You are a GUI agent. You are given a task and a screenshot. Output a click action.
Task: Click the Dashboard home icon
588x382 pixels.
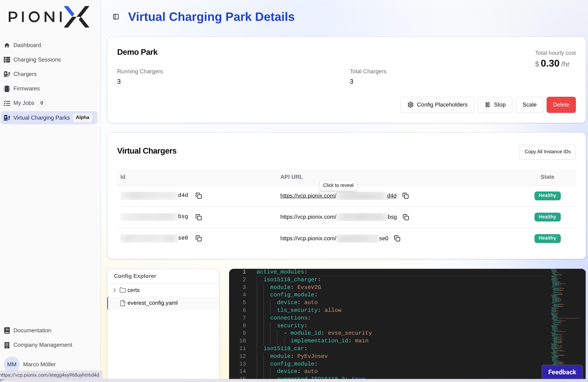coord(7,45)
